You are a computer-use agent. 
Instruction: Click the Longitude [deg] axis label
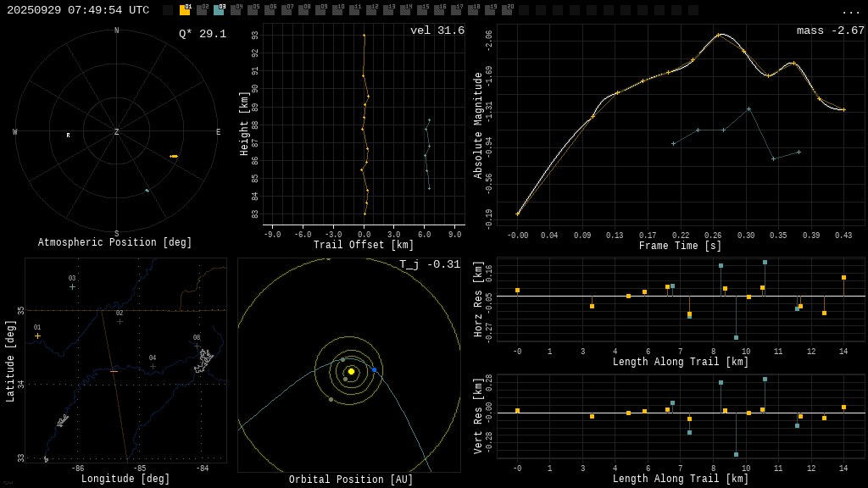coord(125,479)
